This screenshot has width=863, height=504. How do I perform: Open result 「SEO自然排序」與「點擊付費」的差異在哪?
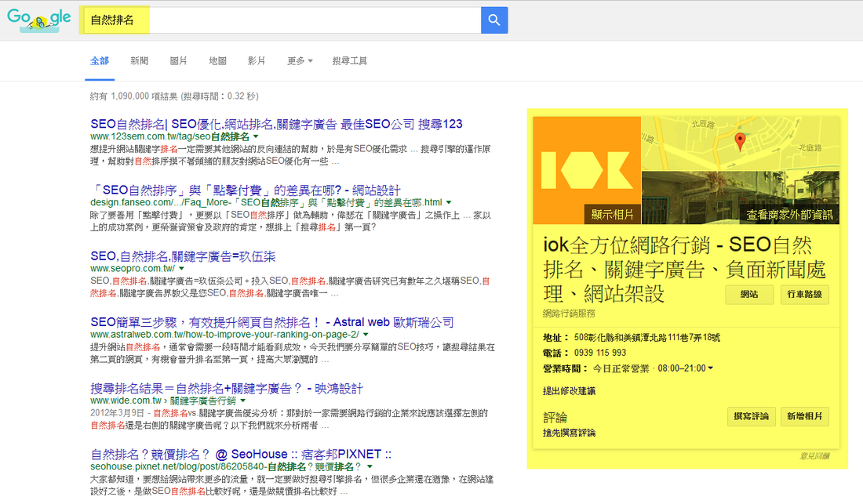tap(246, 190)
